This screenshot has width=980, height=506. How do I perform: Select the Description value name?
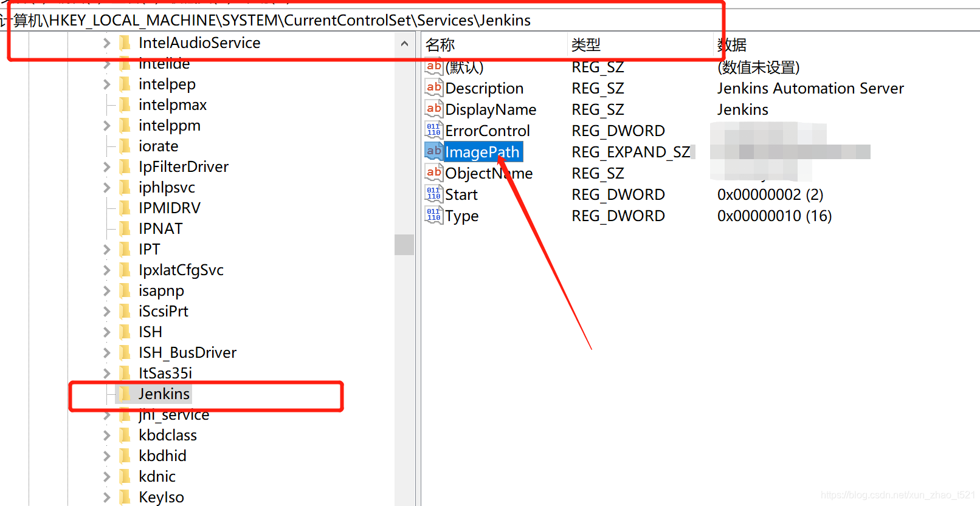tap(484, 88)
